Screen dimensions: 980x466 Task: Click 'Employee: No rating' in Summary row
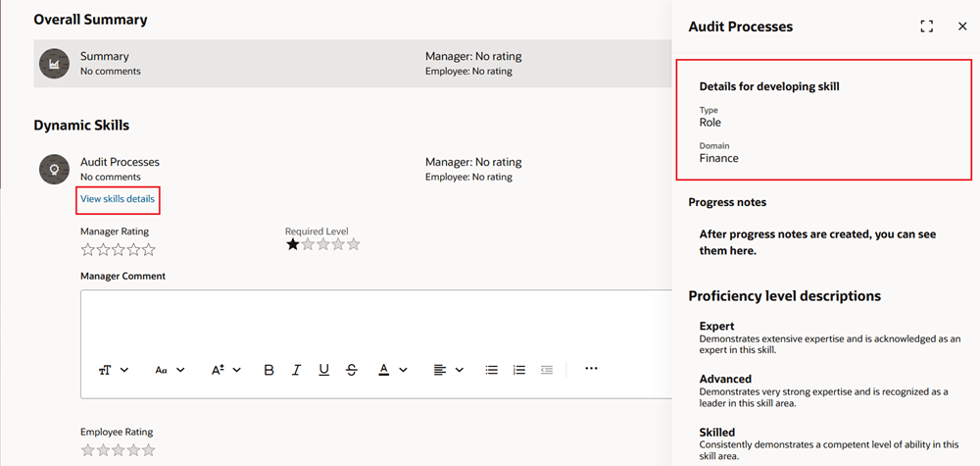(x=468, y=72)
